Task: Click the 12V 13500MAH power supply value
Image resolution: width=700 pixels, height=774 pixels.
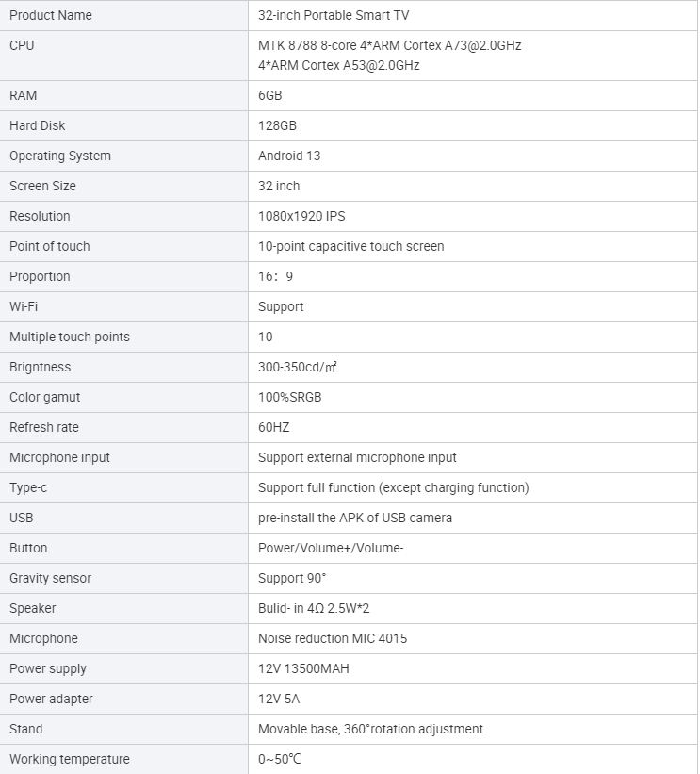Action: tap(303, 668)
